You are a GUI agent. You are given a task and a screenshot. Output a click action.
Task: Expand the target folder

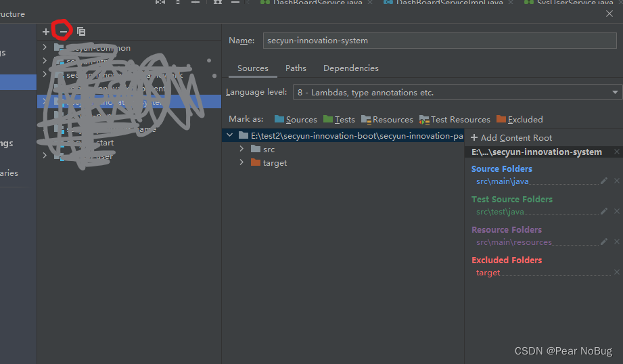pyautogui.click(x=241, y=162)
